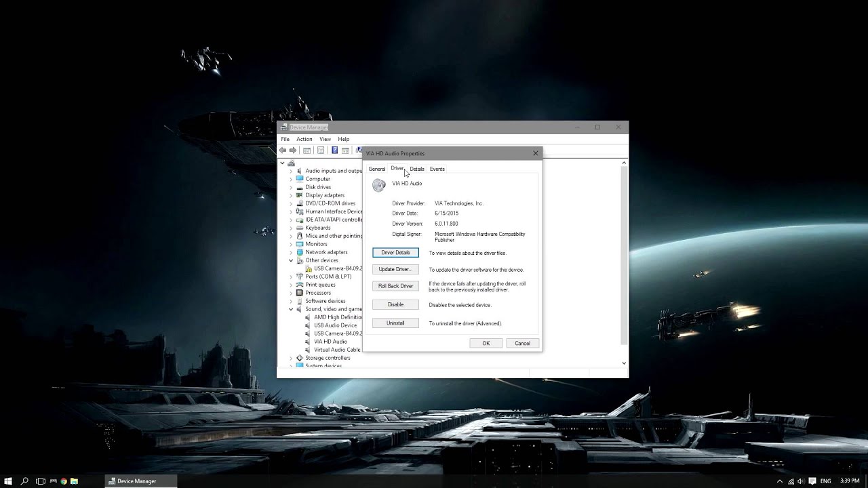The width and height of the screenshot is (868, 488).
Task: Open the Windows Start menu
Action: (x=8, y=481)
